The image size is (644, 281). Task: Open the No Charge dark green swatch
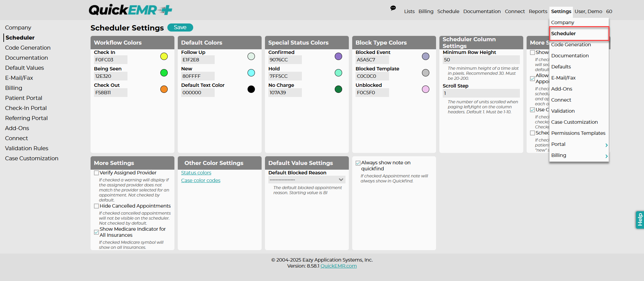[338, 89]
